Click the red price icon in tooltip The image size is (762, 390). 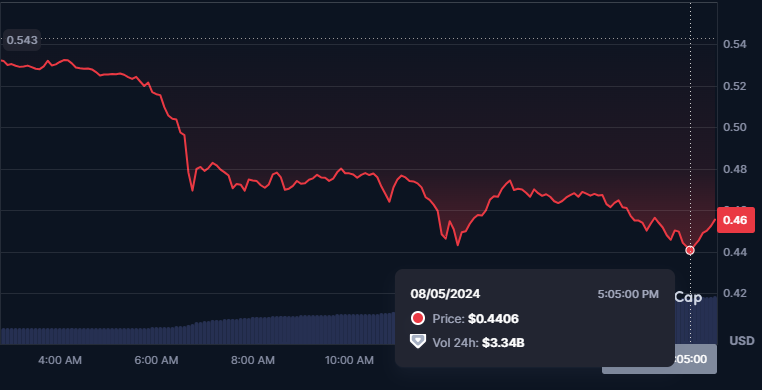418,319
